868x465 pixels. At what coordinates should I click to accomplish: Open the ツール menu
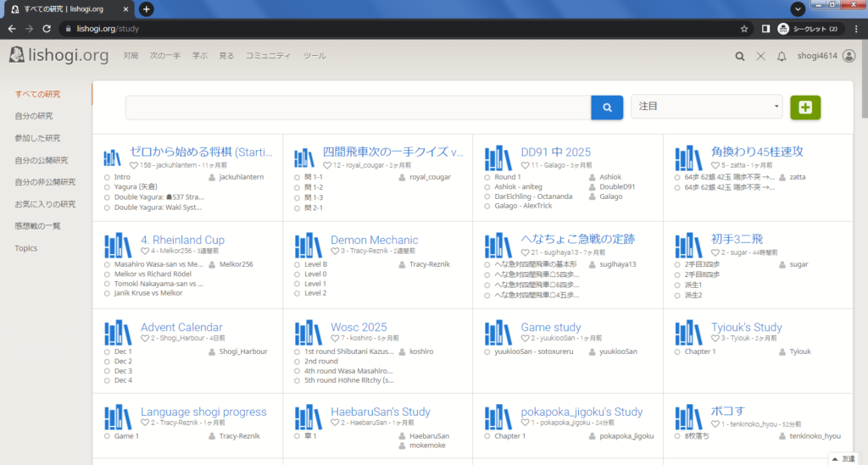pos(314,56)
